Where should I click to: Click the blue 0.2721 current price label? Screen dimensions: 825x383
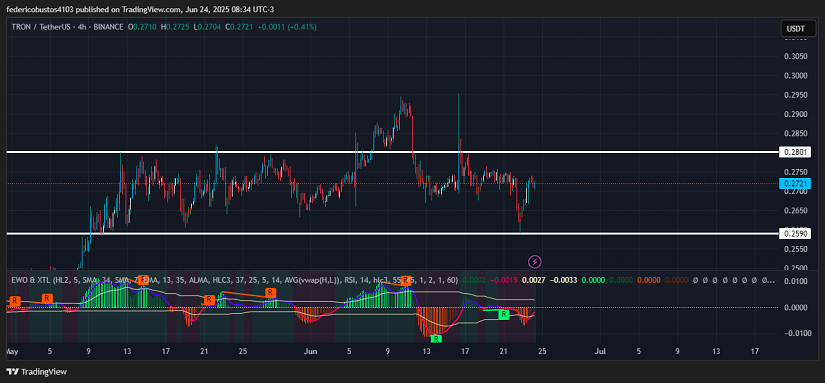click(794, 183)
